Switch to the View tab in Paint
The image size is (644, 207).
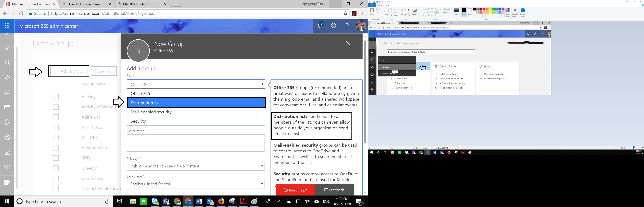(388, 5)
